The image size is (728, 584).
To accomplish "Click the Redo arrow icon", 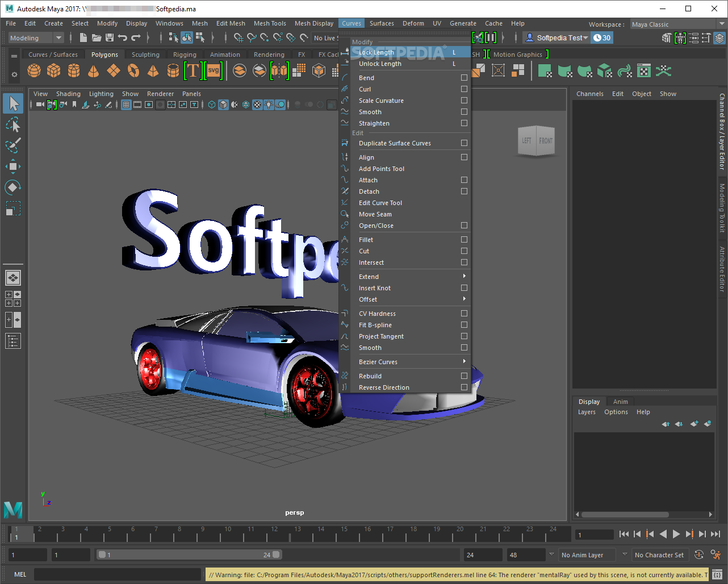I will pos(136,38).
